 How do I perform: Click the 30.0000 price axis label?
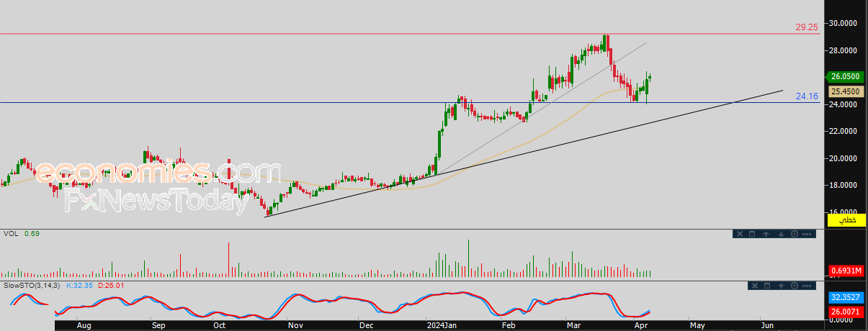(x=843, y=23)
